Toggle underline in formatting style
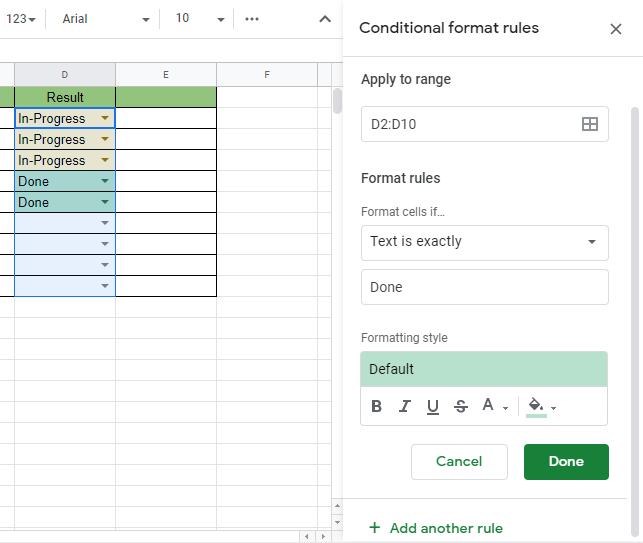 pyautogui.click(x=433, y=406)
